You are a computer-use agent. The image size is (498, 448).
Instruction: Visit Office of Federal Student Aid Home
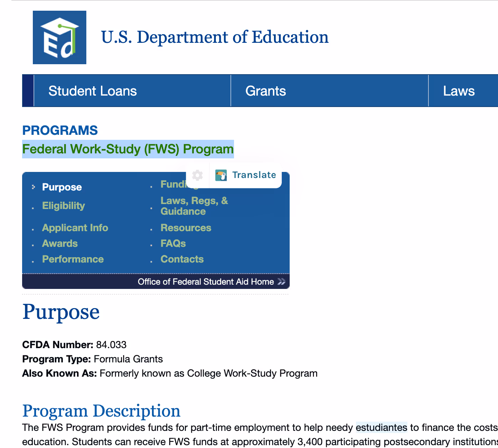tap(206, 282)
